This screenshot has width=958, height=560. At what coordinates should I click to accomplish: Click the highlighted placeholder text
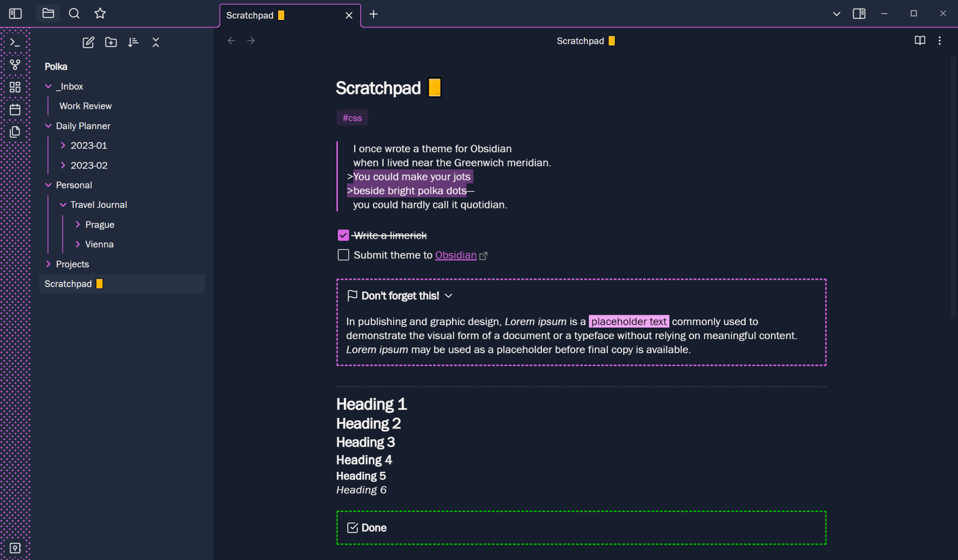(x=629, y=322)
